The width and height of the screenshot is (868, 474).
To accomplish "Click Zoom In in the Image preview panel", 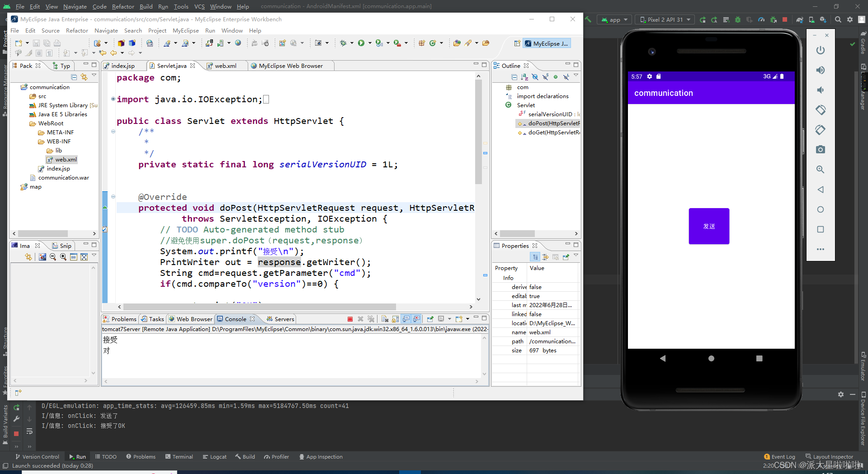I will coord(63,257).
